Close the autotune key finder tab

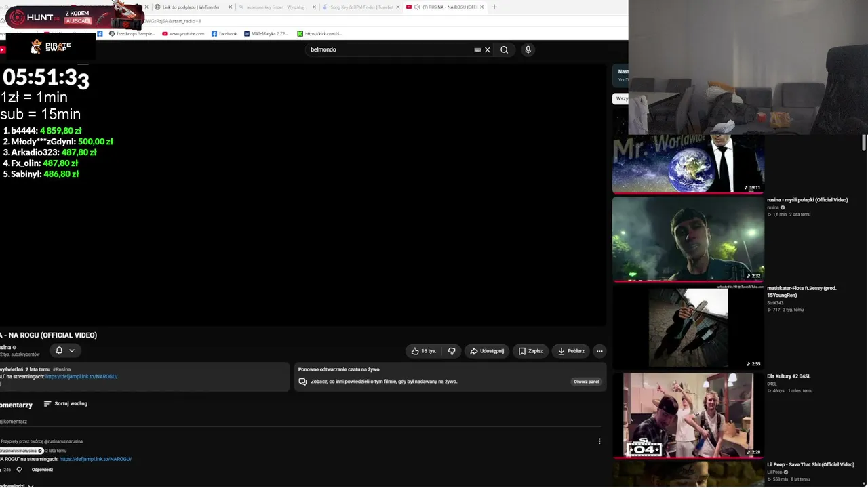tap(314, 7)
